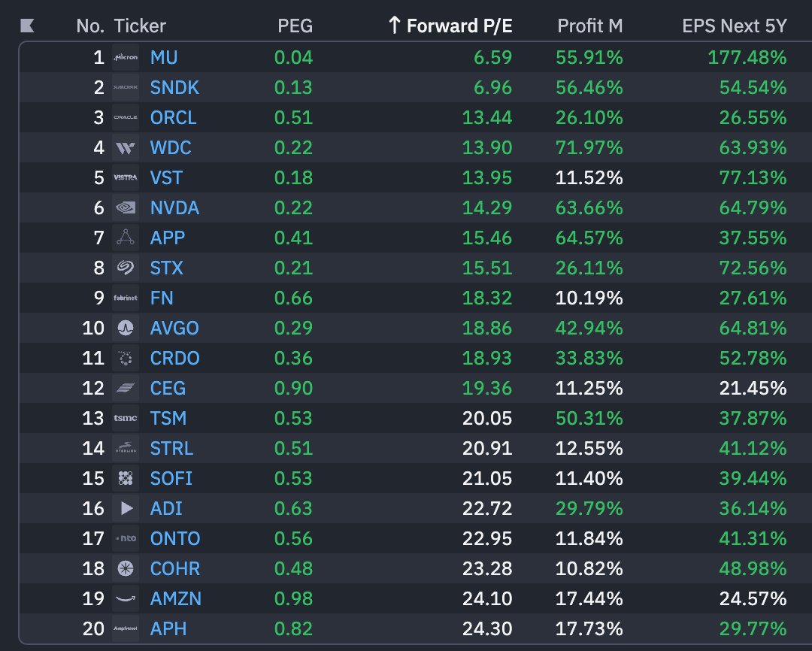Click the Constellation logo icon beside CEG
The image size is (812, 651).
click(126, 388)
